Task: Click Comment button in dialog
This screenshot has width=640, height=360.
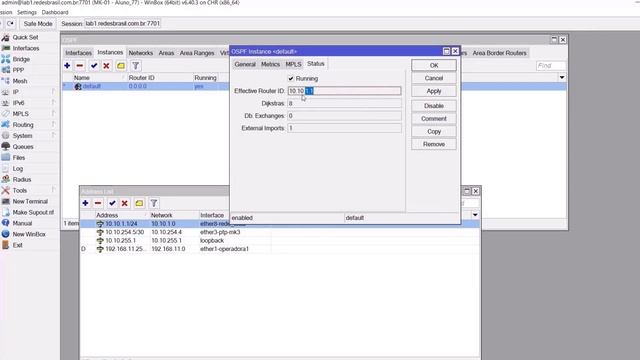Action: (x=434, y=119)
